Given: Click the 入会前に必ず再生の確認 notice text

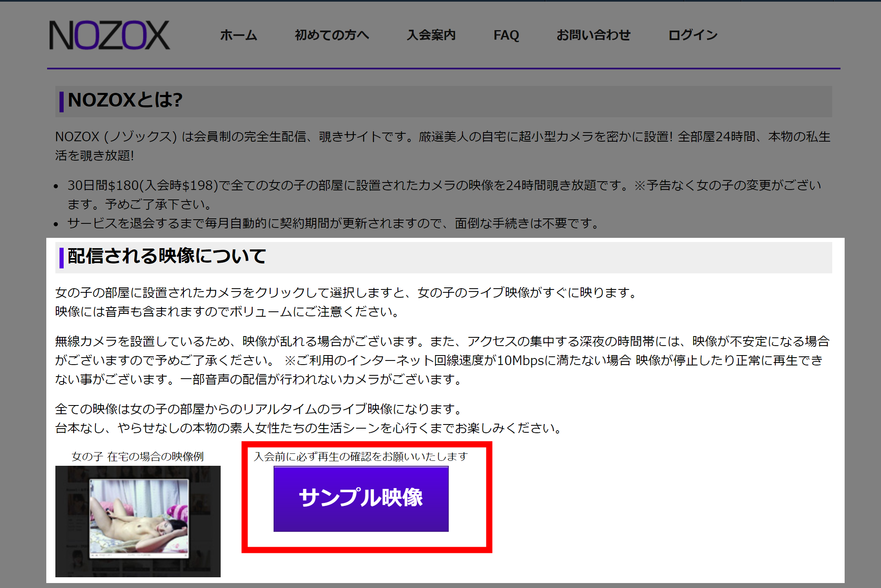Looking at the screenshot, I should pyautogui.click(x=360, y=457).
